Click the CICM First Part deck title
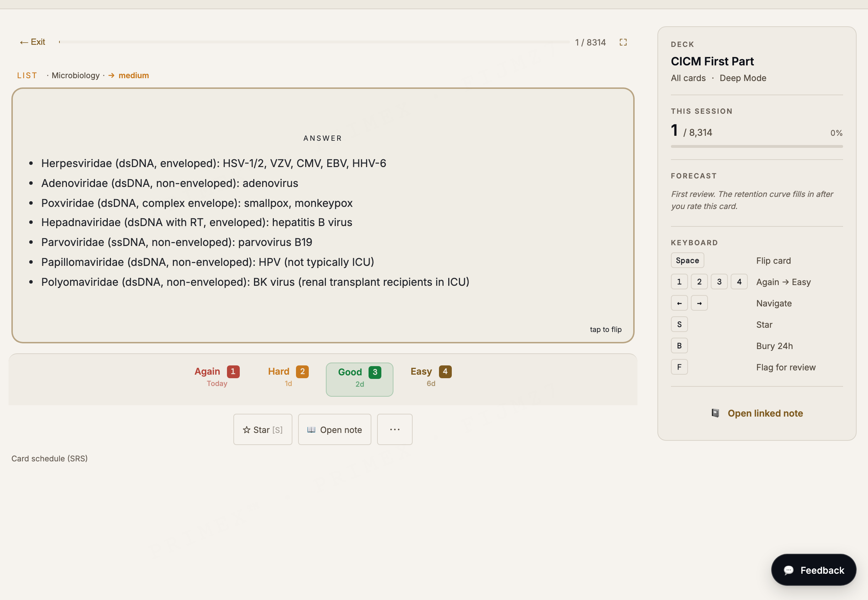The width and height of the screenshot is (868, 600). [712, 61]
